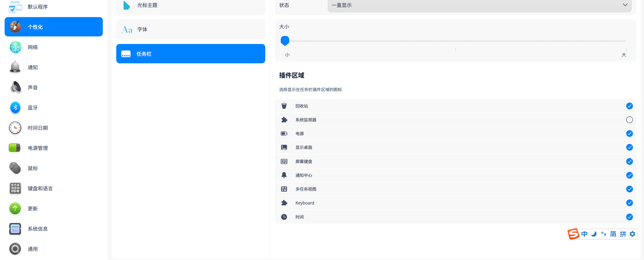Open Sound settings speaker icon
644x260 pixels.
coord(15,87)
